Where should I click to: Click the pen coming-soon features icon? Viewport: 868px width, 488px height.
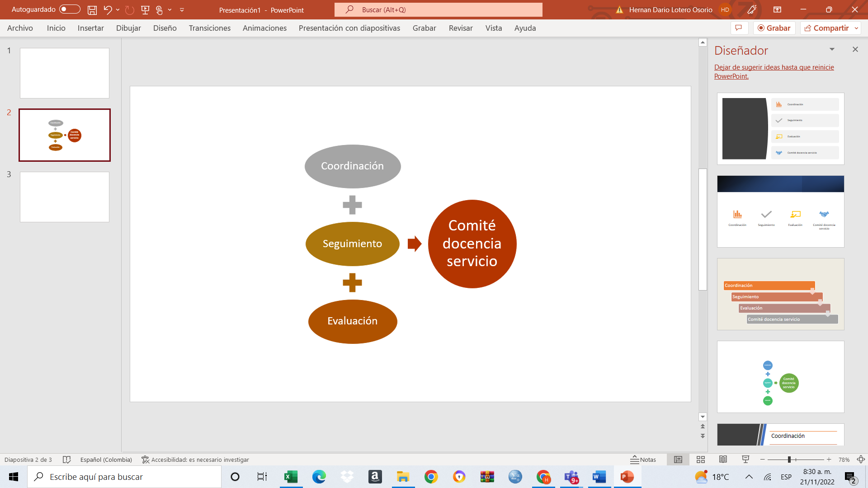click(752, 9)
